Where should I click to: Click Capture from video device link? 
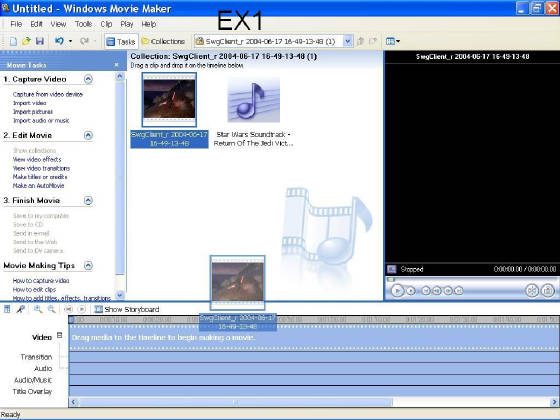[48, 94]
